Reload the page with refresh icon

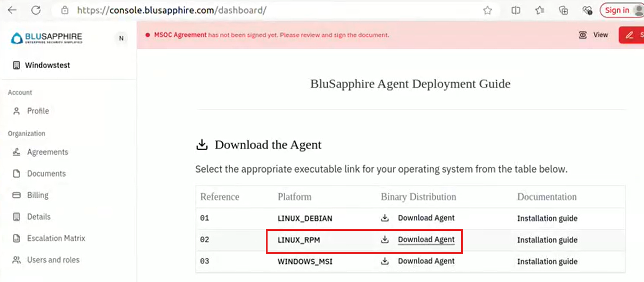tap(36, 10)
